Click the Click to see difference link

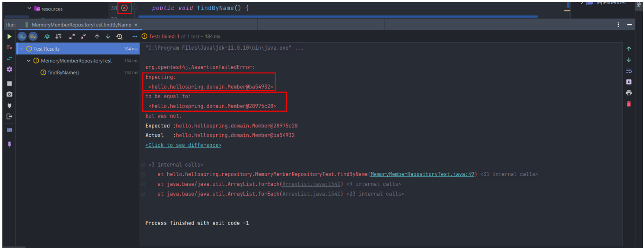[183, 145]
